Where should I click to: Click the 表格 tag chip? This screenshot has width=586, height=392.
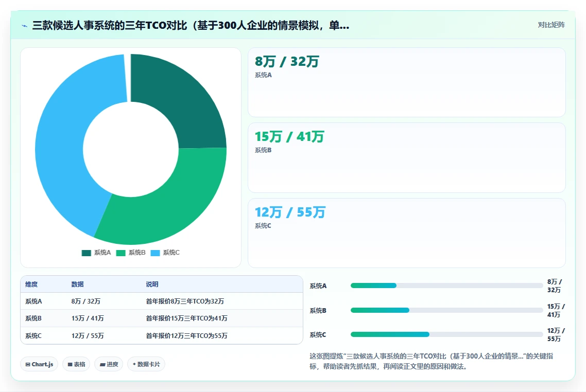click(76, 364)
